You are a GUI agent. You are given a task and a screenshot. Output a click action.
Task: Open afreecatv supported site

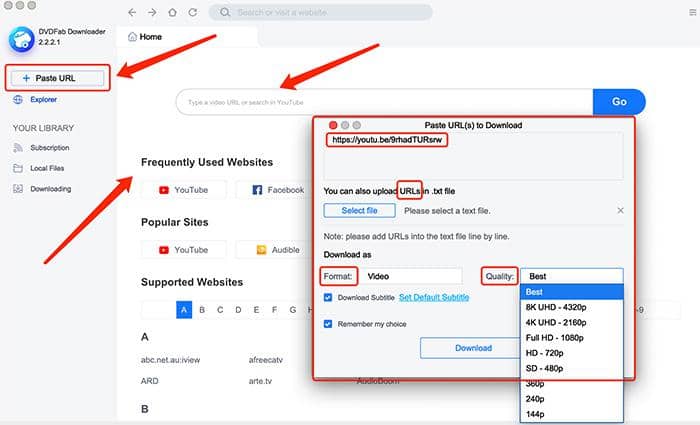[266, 360]
